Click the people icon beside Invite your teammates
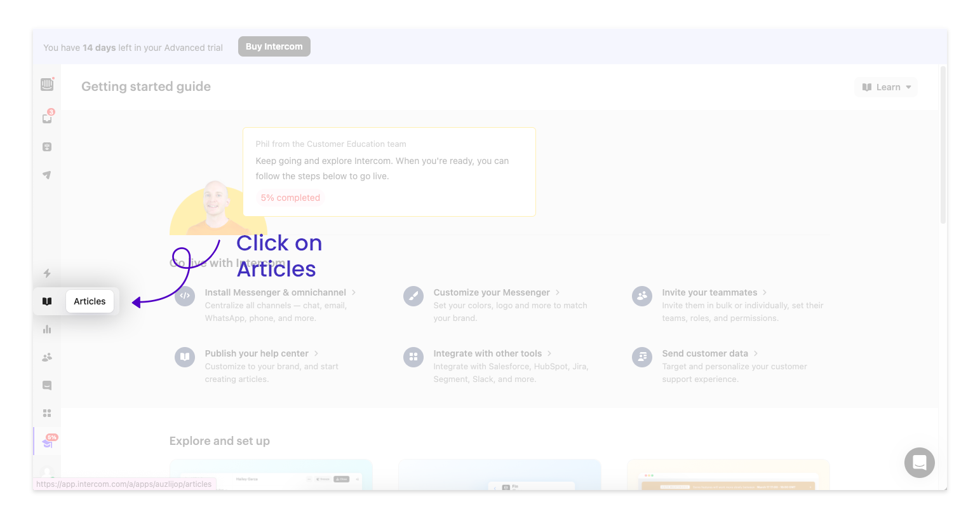 click(x=642, y=296)
